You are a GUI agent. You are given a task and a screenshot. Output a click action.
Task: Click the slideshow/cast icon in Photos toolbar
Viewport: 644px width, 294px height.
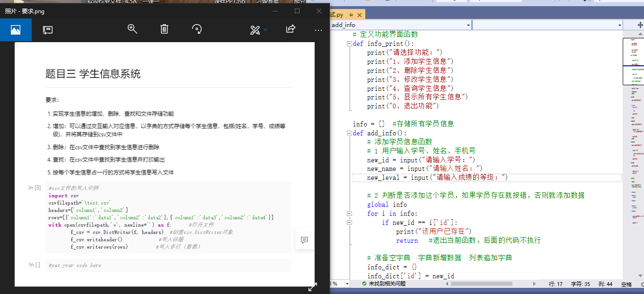click(47, 30)
